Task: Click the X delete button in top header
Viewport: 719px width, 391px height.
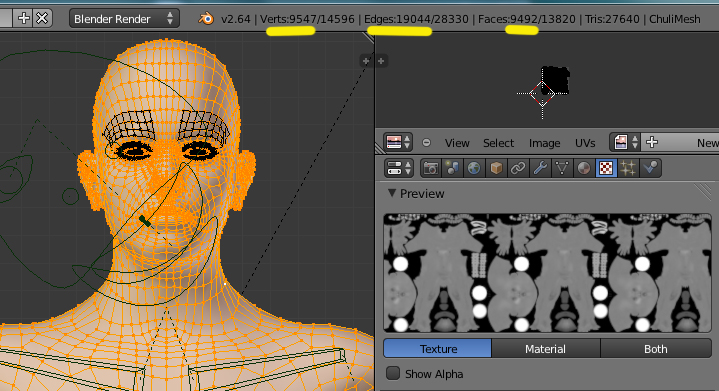Action: (x=42, y=18)
